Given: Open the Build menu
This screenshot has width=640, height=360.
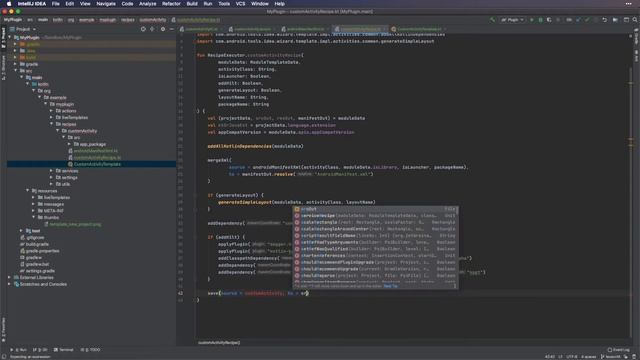Looking at the screenshot, I should (x=192, y=4).
